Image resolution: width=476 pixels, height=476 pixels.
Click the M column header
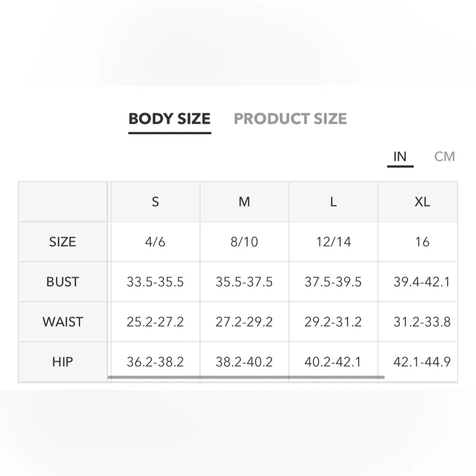click(244, 202)
